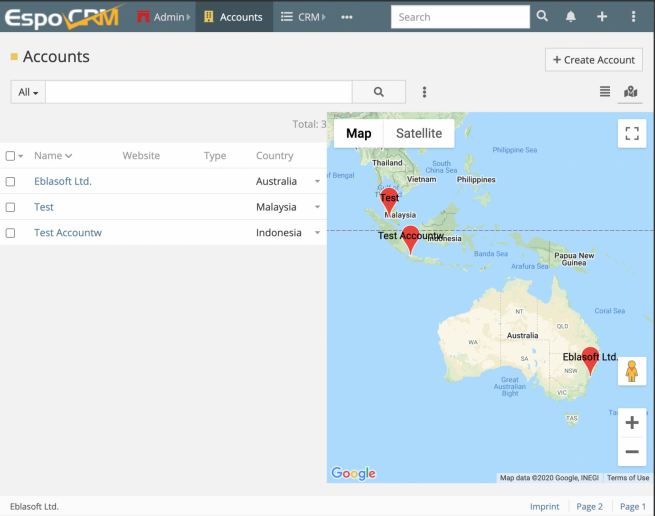Screen dimensions: 655x516
Task: Click the plus quick-create icon in navbar
Action: coord(602,17)
